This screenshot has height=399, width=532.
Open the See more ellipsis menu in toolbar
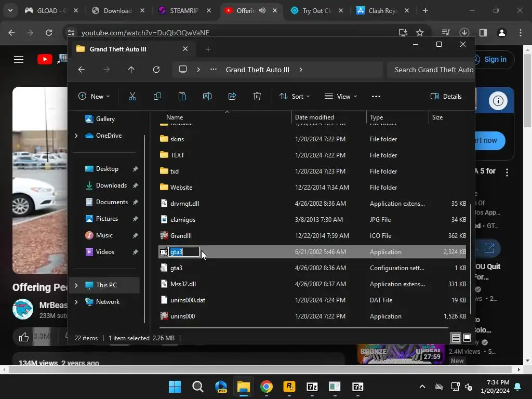376,96
